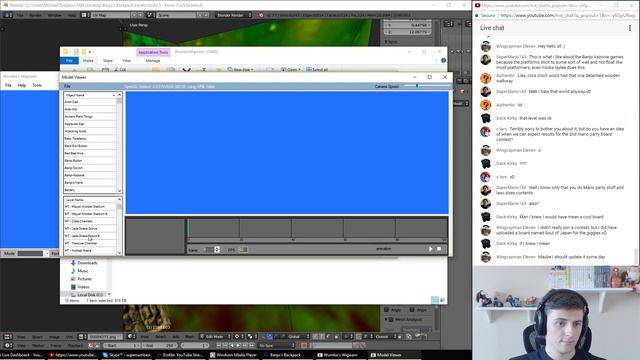Open File menu in Model Viewer

click(67, 87)
